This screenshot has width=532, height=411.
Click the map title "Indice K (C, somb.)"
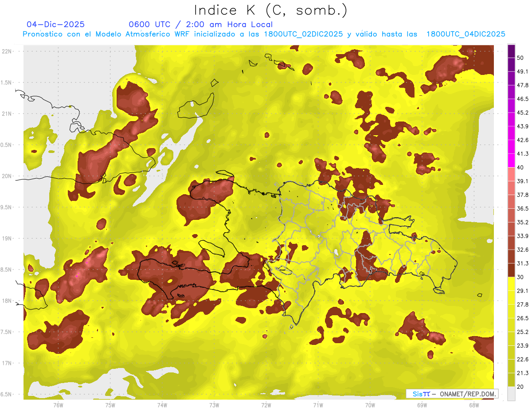point(271,10)
